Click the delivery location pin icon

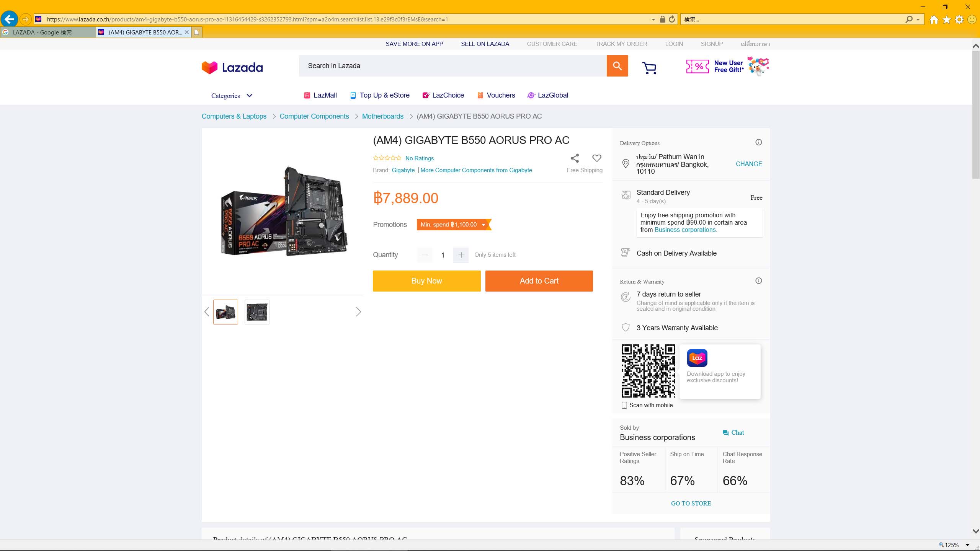(626, 164)
